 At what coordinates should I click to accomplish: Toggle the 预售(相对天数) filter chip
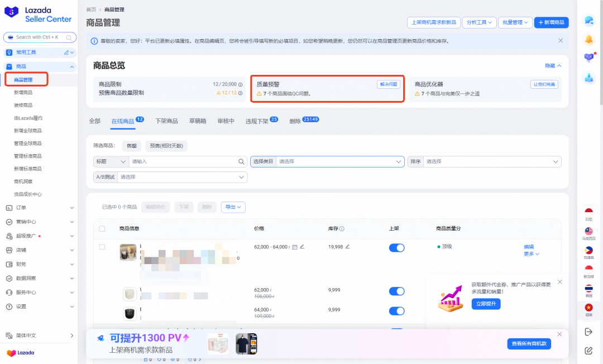tap(166, 146)
